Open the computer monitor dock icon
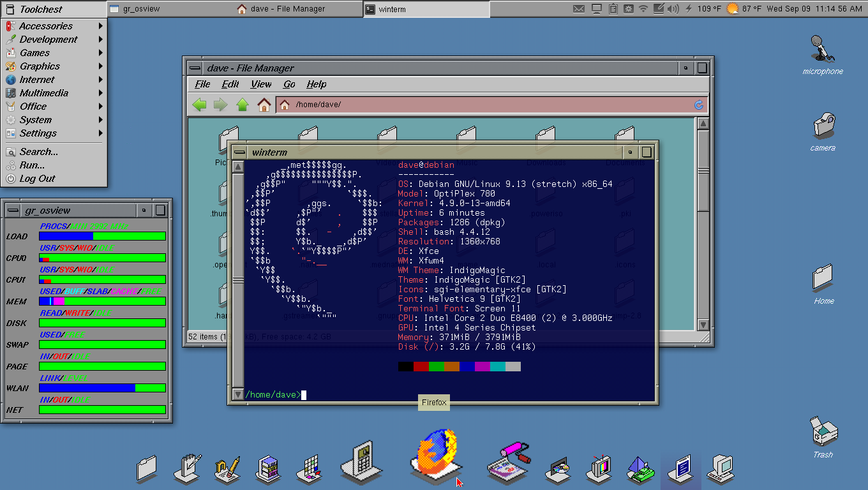 721,469
